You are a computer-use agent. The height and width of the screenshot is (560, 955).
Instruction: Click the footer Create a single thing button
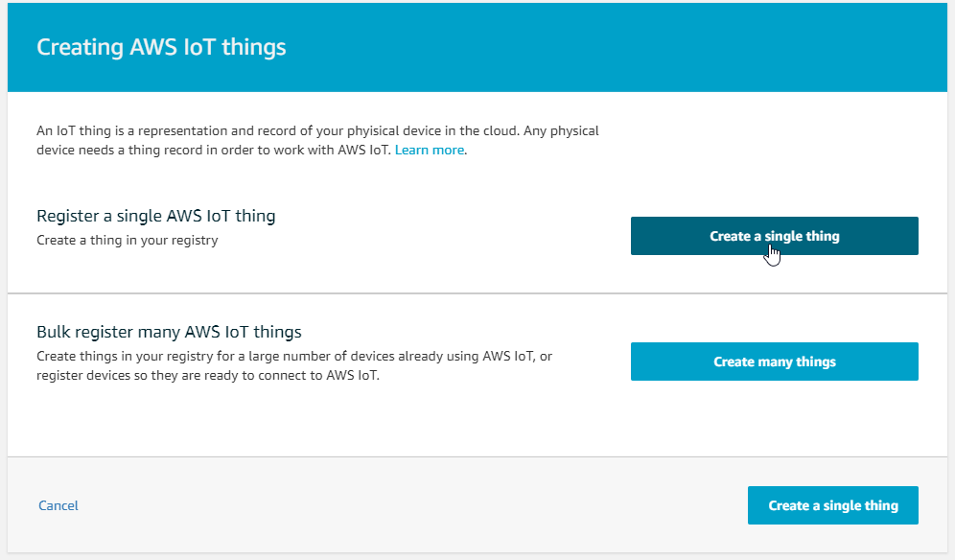[x=832, y=505]
